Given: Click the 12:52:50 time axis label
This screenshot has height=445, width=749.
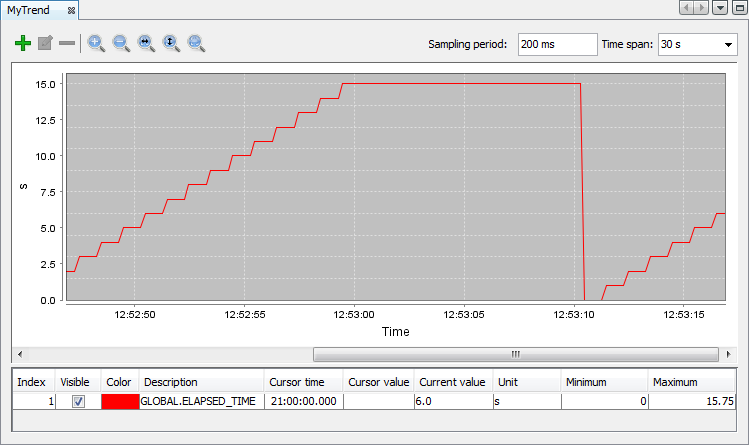Looking at the screenshot, I should coord(135,315).
